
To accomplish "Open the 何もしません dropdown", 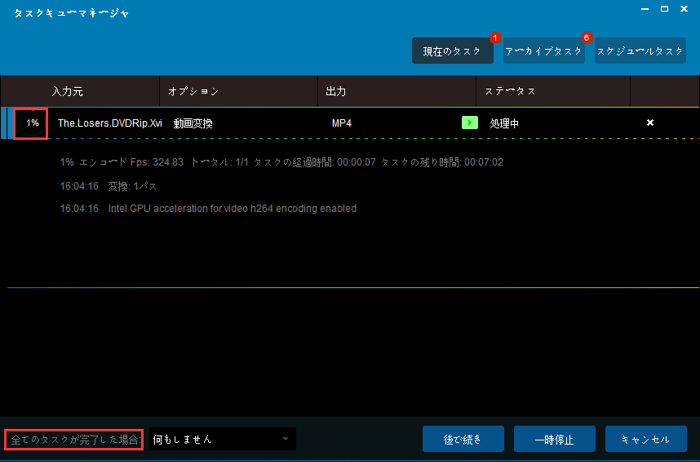I will [222, 439].
